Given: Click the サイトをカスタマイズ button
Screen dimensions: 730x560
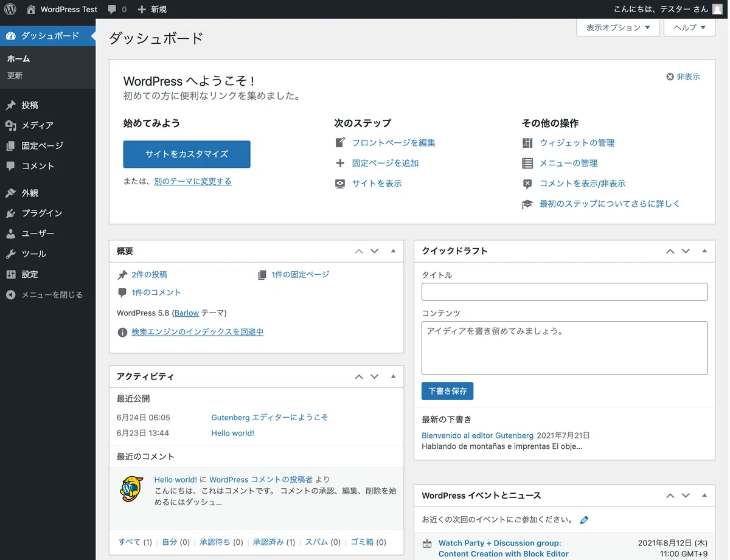Looking at the screenshot, I should (x=187, y=154).
